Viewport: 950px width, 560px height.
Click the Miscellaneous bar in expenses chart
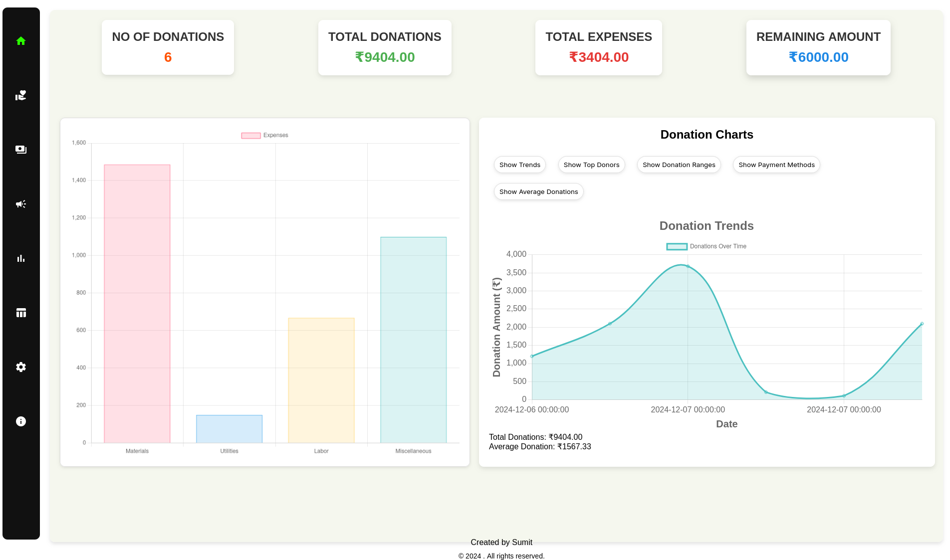[x=413, y=340]
